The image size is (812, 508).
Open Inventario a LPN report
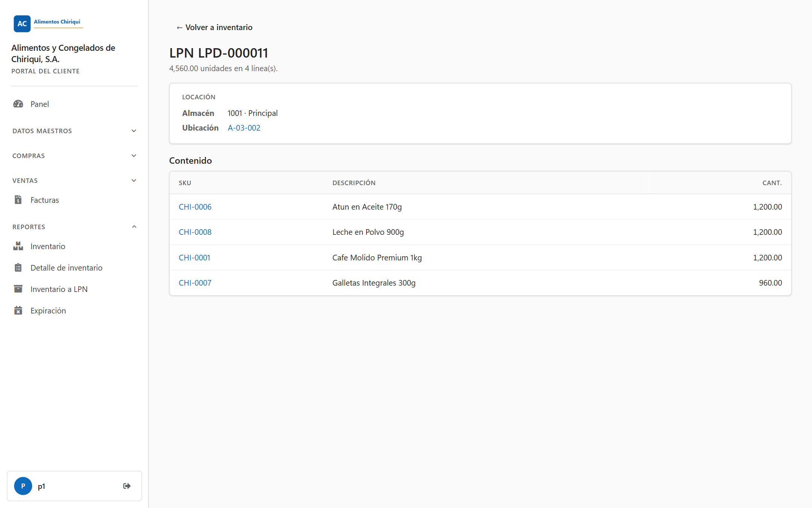(74, 289)
